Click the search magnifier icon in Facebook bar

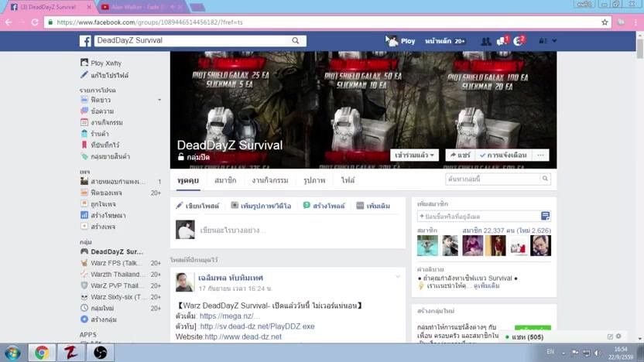(x=296, y=40)
